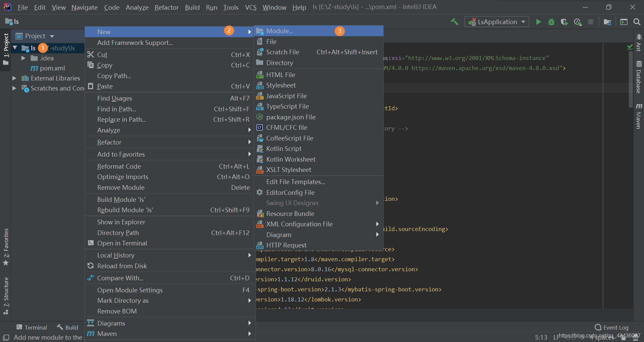Expand Scratches and Consoles node

[x=14, y=88]
